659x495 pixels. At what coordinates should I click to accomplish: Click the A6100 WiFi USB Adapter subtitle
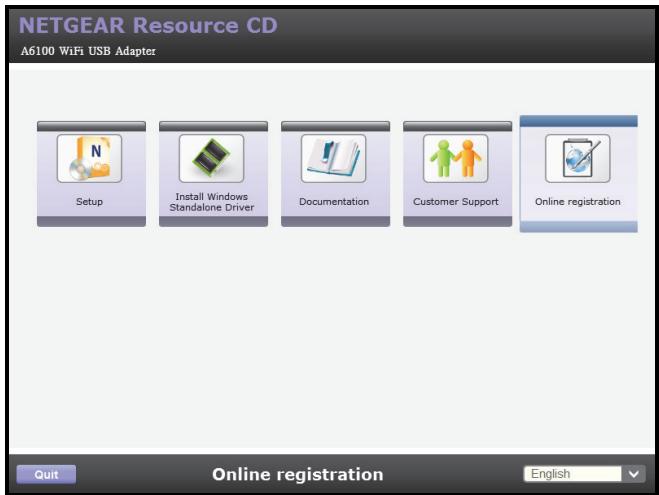[x=88, y=51]
